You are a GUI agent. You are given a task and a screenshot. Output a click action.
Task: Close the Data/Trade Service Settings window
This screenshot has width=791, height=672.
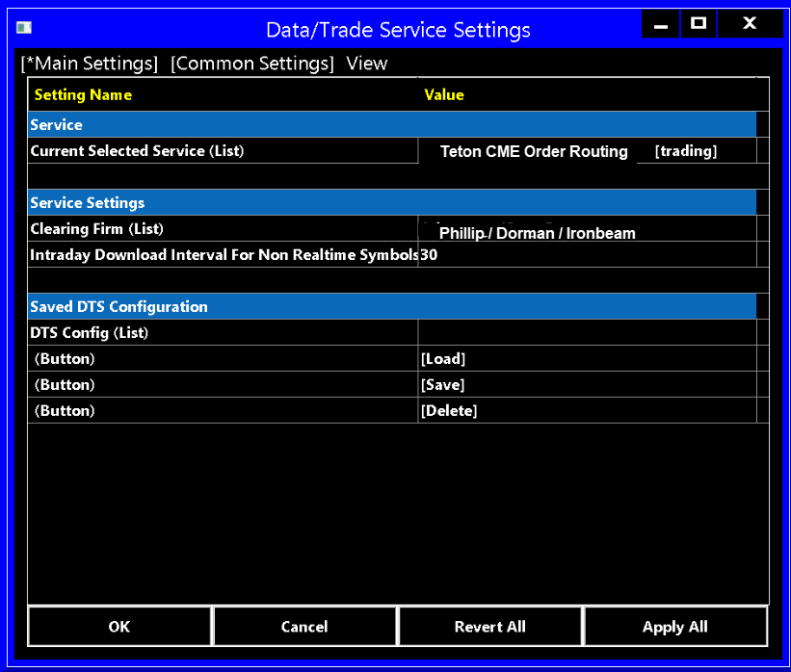[750, 25]
